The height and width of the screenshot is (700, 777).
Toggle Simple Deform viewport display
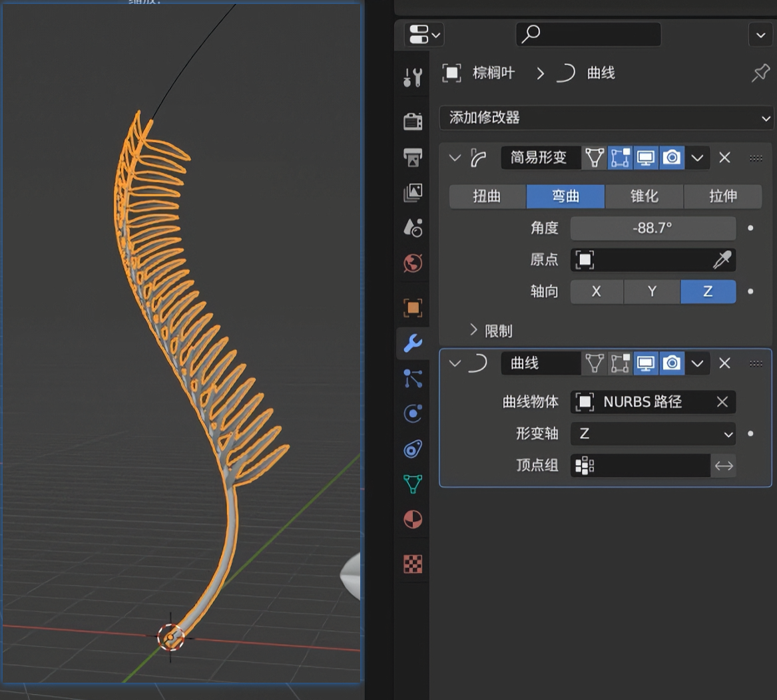645,158
